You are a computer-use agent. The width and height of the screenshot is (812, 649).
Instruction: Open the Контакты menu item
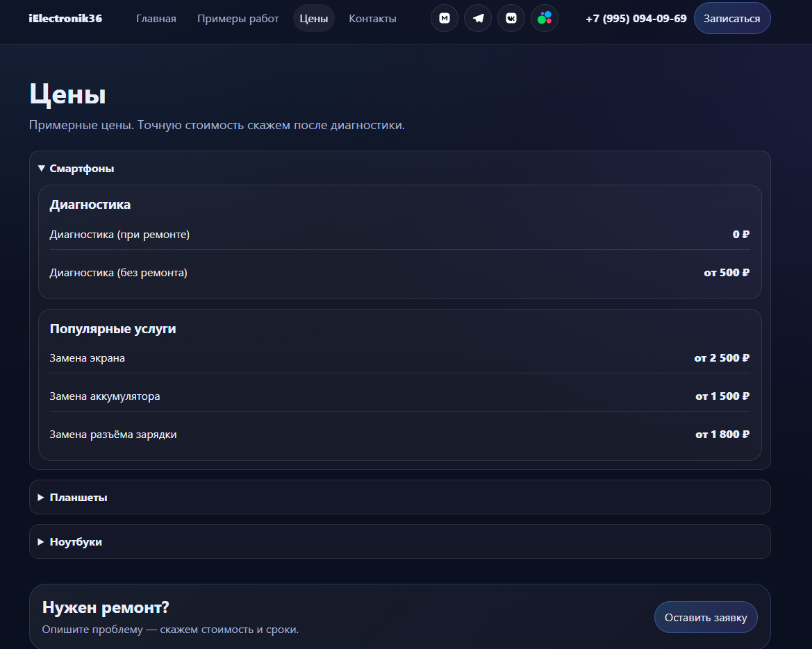(372, 19)
